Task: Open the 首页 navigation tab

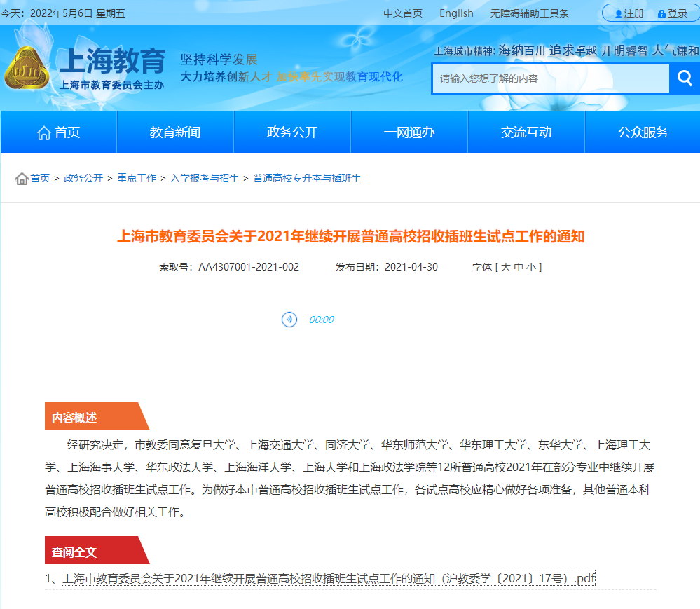Action: pos(58,132)
